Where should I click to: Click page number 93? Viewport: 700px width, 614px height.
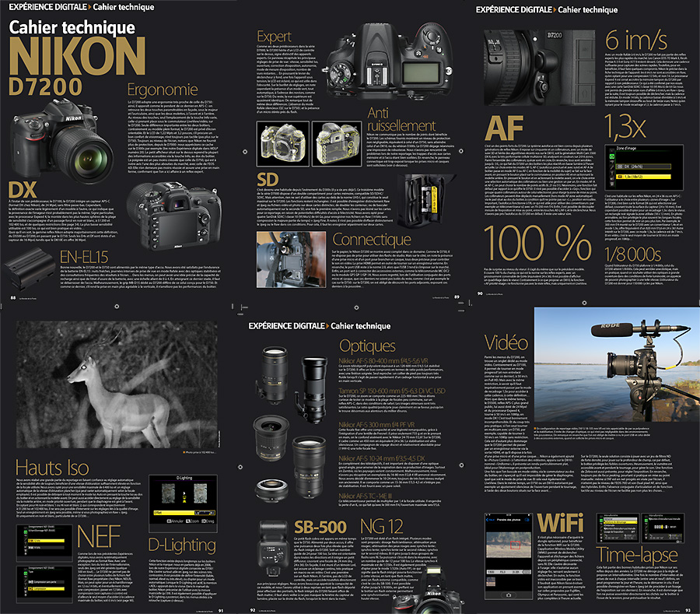pyautogui.click(x=688, y=610)
